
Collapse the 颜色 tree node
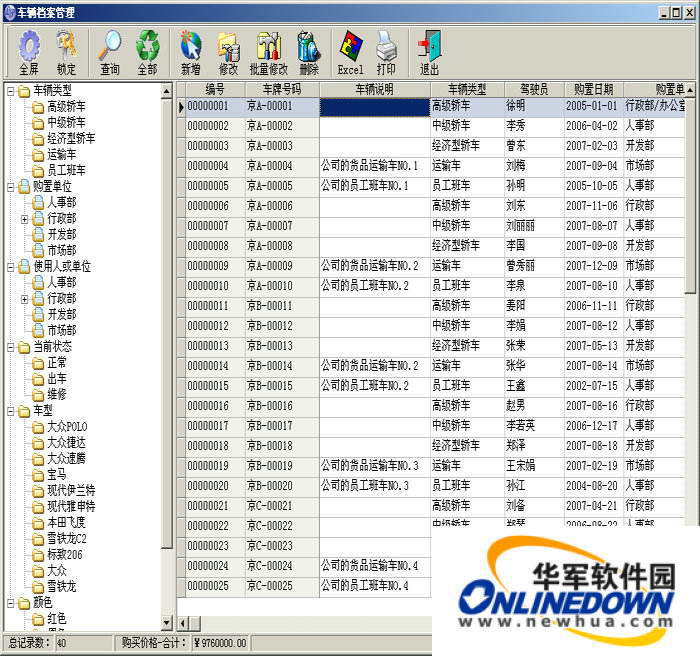point(11,603)
